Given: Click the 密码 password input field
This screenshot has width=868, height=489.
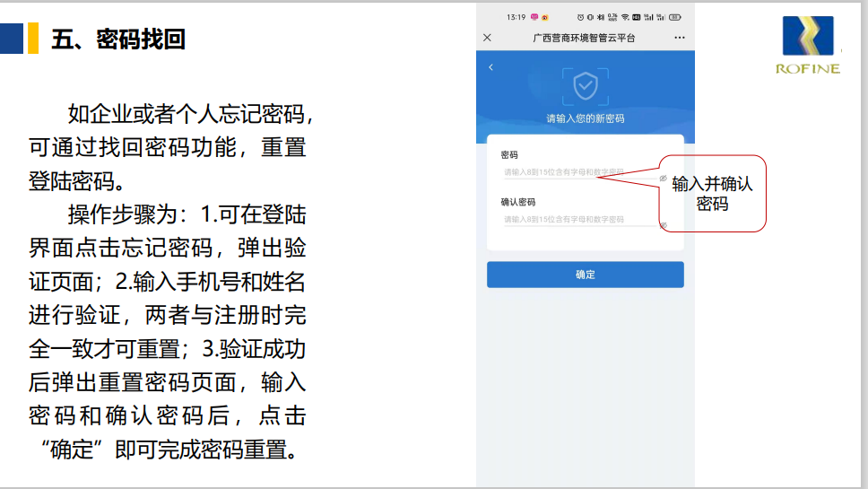Looking at the screenshot, I should pyautogui.click(x=578, y=171).
